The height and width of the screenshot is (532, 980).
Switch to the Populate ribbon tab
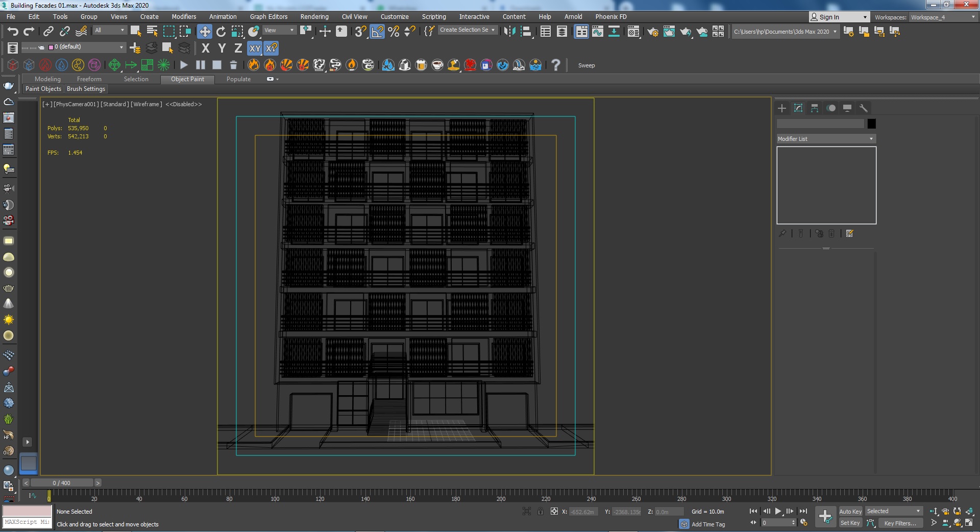(x=238, y=79)
